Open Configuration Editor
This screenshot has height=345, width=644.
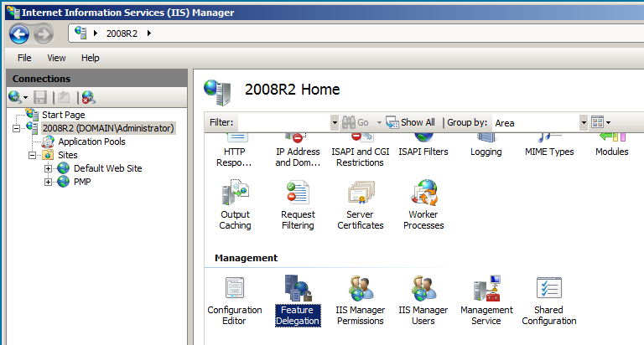235,301
